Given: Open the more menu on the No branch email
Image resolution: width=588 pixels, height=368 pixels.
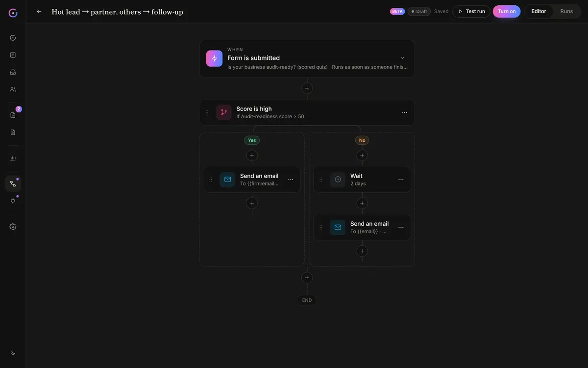Looking at the screenshot, I should [401, 227].
